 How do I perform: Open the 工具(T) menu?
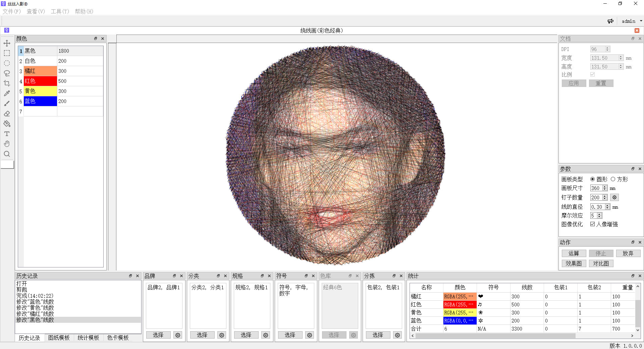click(59, 11)
